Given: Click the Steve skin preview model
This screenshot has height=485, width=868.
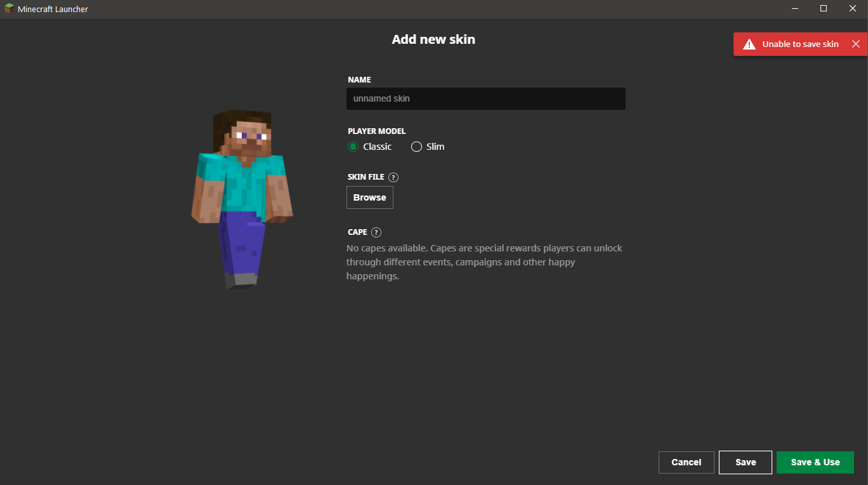Looking at the screenshot, I should (x=242, y=199).
